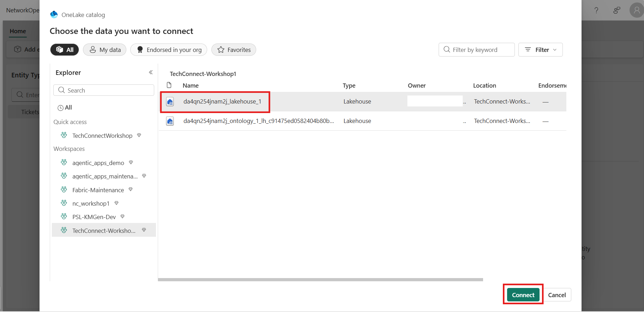644x312 pixels.
Task: Click the horizontal scrollbar below the table
Action: 320,279
